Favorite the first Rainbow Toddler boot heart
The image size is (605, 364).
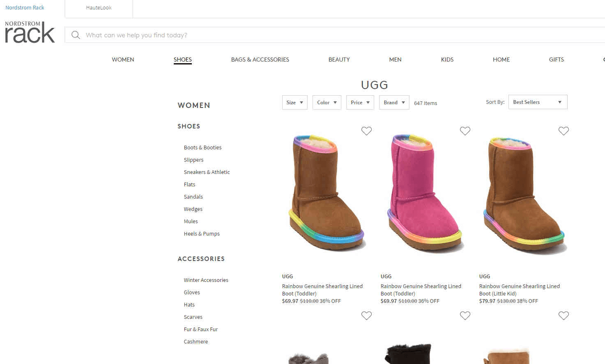coord(366,131)
